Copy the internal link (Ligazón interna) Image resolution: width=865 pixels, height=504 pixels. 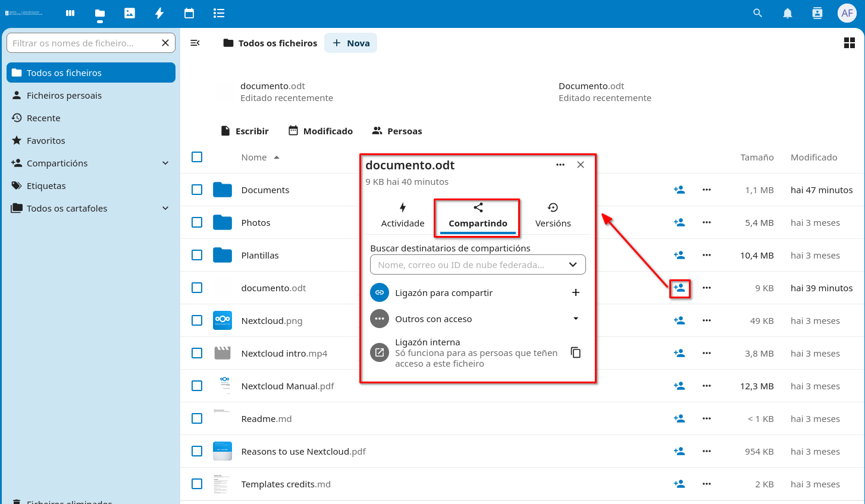click(575, 352)
